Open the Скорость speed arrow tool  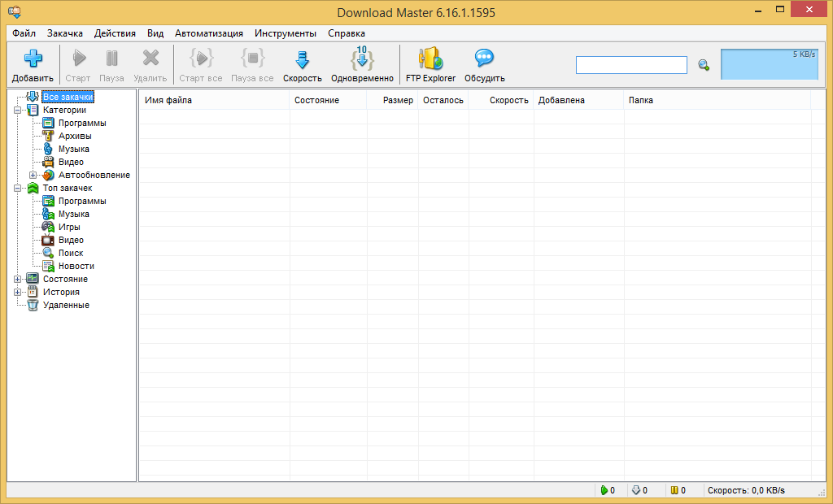tap(303, 59)
